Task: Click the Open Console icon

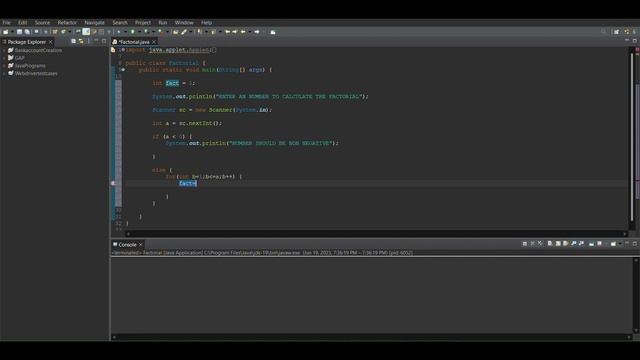Action: [x=613, y=244]
